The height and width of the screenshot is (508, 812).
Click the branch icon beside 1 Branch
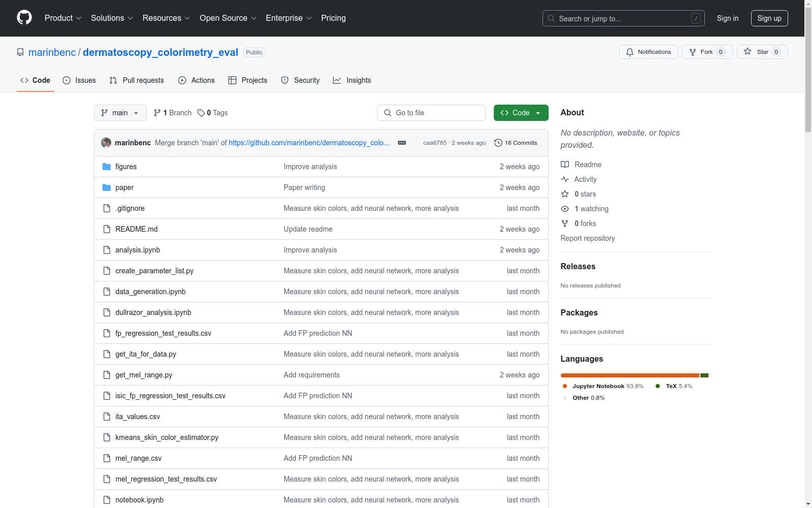[x=157, y=113]
